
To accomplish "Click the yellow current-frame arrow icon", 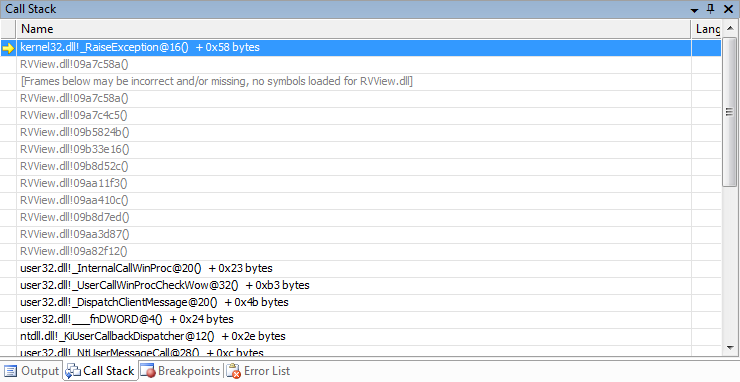I will coord(8,48).
